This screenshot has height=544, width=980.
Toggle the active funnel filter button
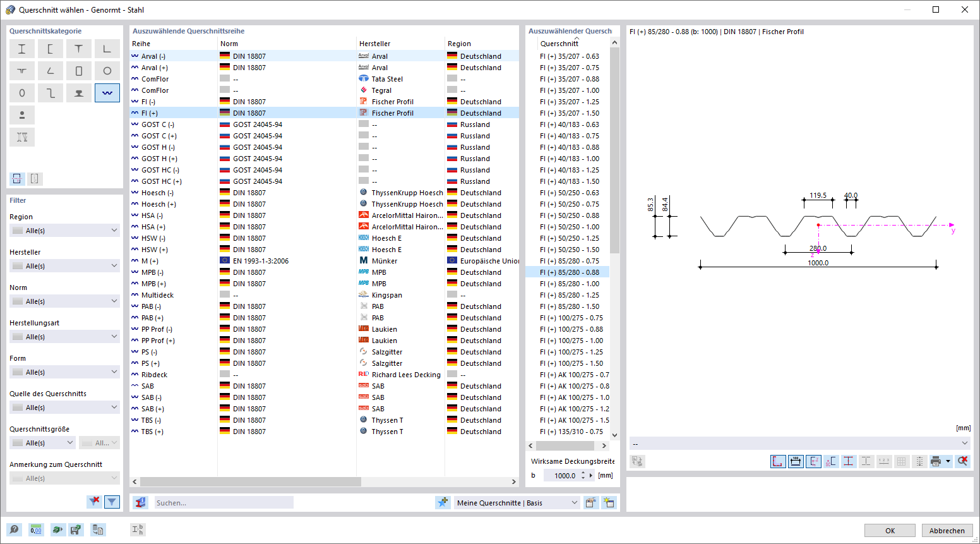pyautogui.click(x=112, y=502)
